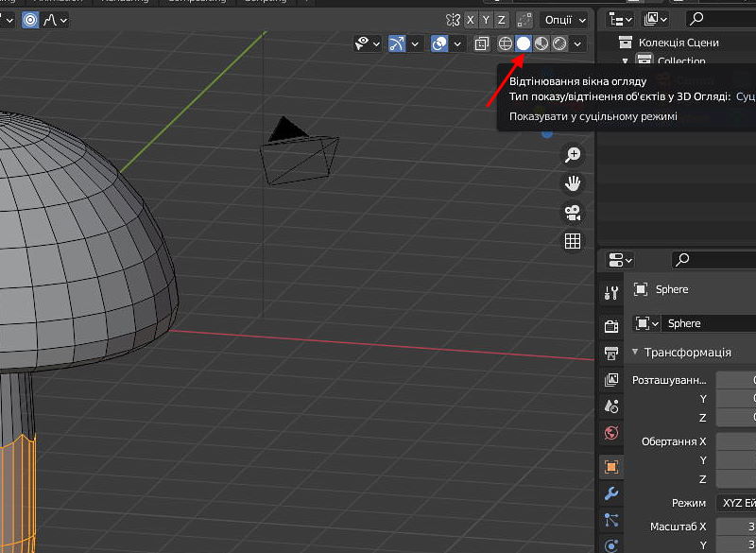The image size is (756, 553).
Task: Open gizmo settings dropdown arrow
Action: click(x=415, y=43)
